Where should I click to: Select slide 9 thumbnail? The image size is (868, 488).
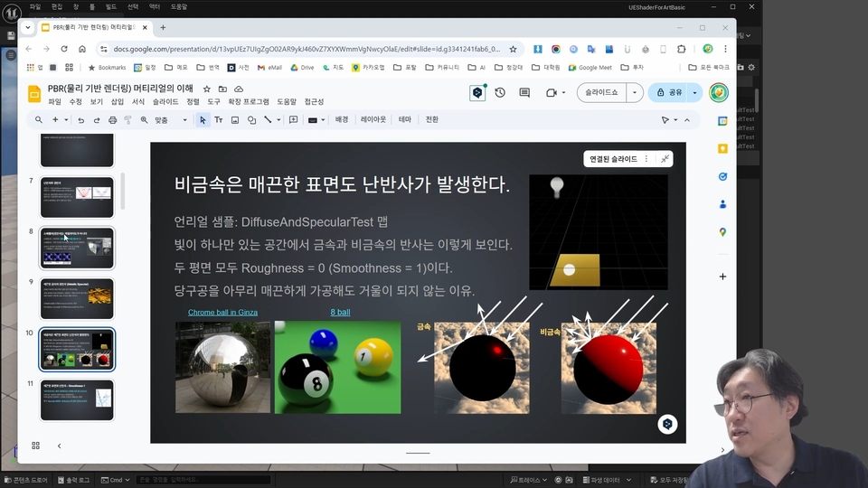(x=77, y=299)
